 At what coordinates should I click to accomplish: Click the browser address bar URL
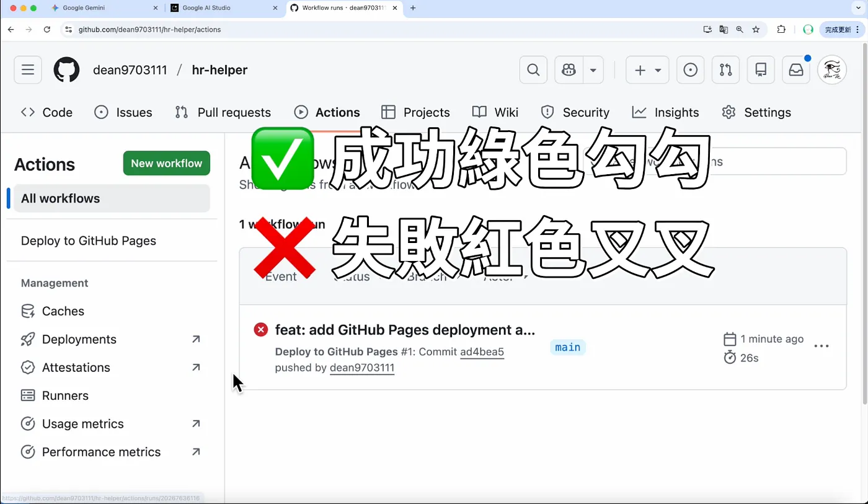pos(149,29)
